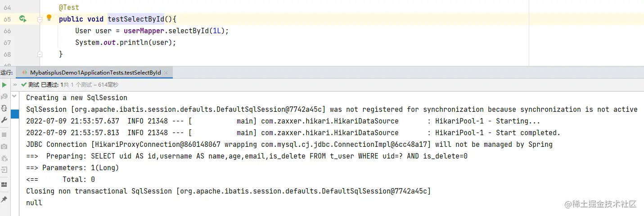Expand hidden toolbar with double chevron
644x216 pixels.
15,84
